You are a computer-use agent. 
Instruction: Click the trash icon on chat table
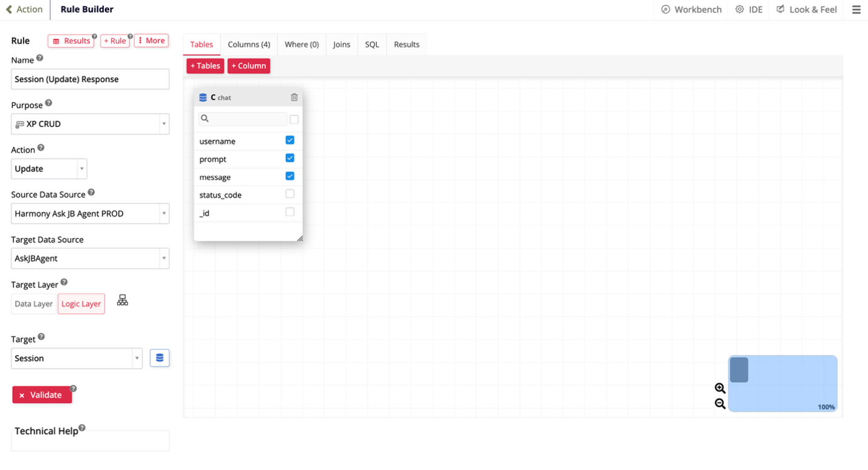coord(294,97)
